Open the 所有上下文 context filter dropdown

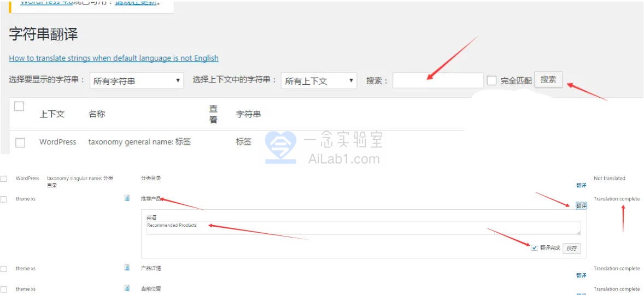pyautogui.click(x=319, y=81)
